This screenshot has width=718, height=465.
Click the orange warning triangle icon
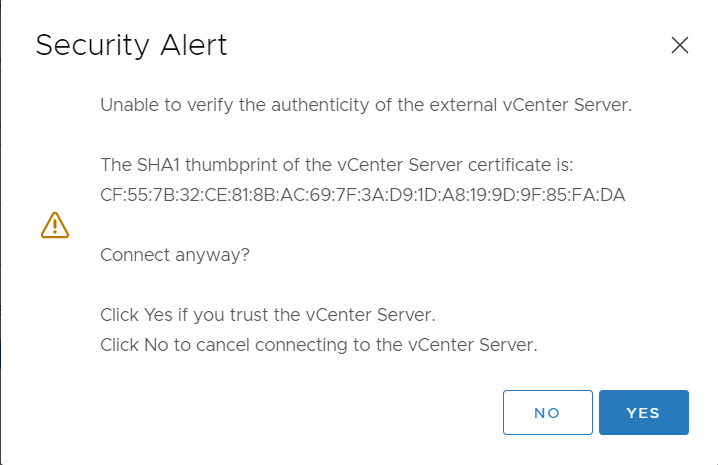[x=55, y=225]
